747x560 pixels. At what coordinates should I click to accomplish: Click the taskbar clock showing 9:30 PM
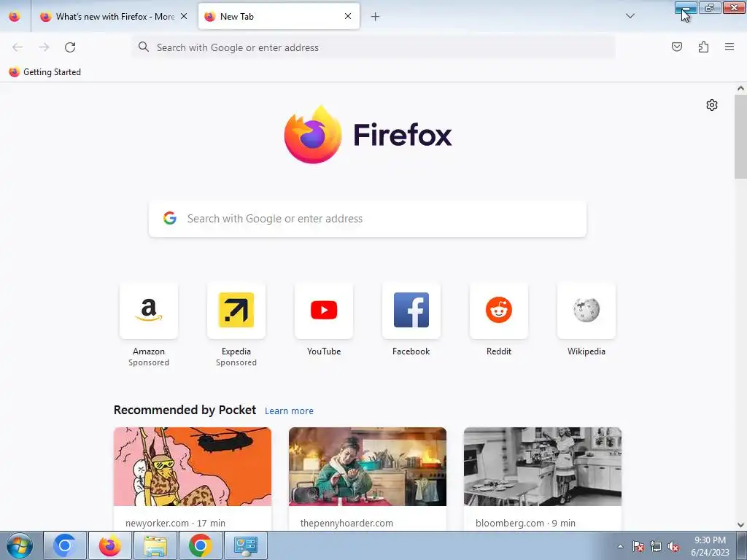pos(710,546)
